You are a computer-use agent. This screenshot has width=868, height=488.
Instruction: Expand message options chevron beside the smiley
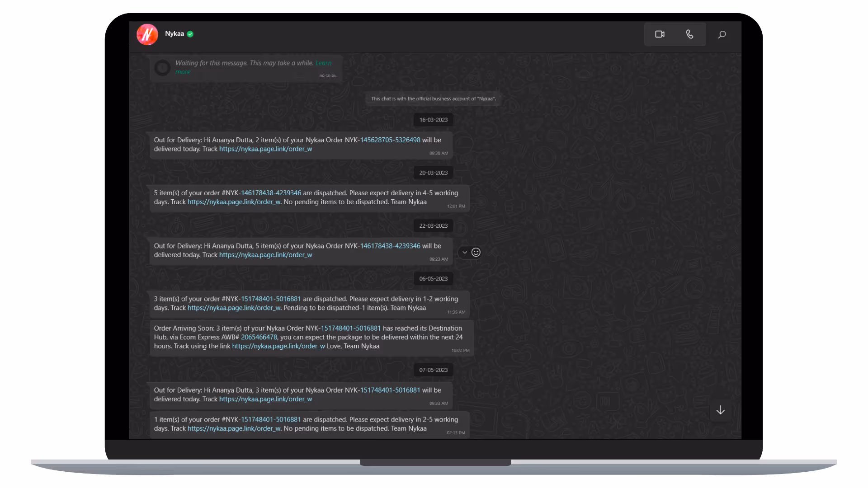(465, 253)
